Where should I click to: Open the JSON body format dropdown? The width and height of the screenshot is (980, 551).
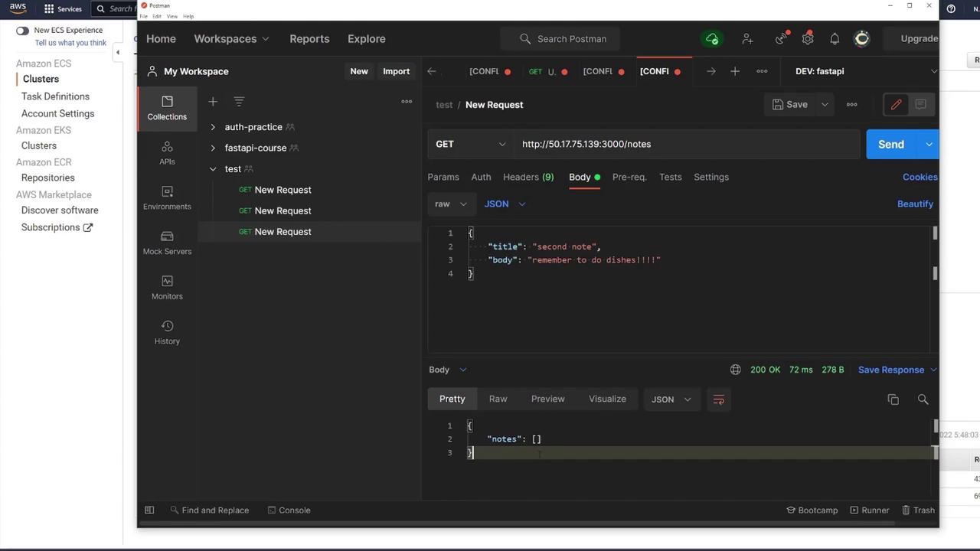[505, 204]
